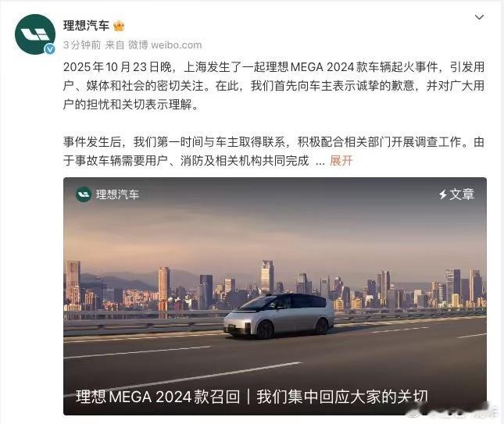Click the city skyline in cover photo

coord(275,286)
